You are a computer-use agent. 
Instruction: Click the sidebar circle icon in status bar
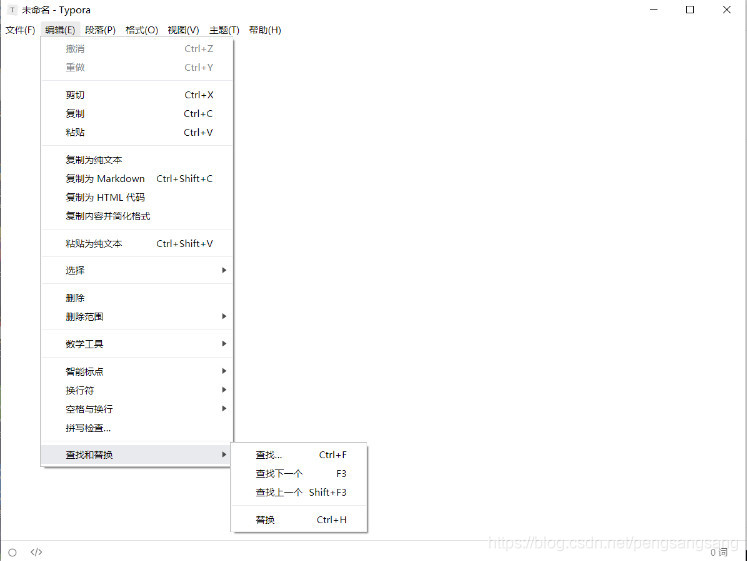pos(12,552)
